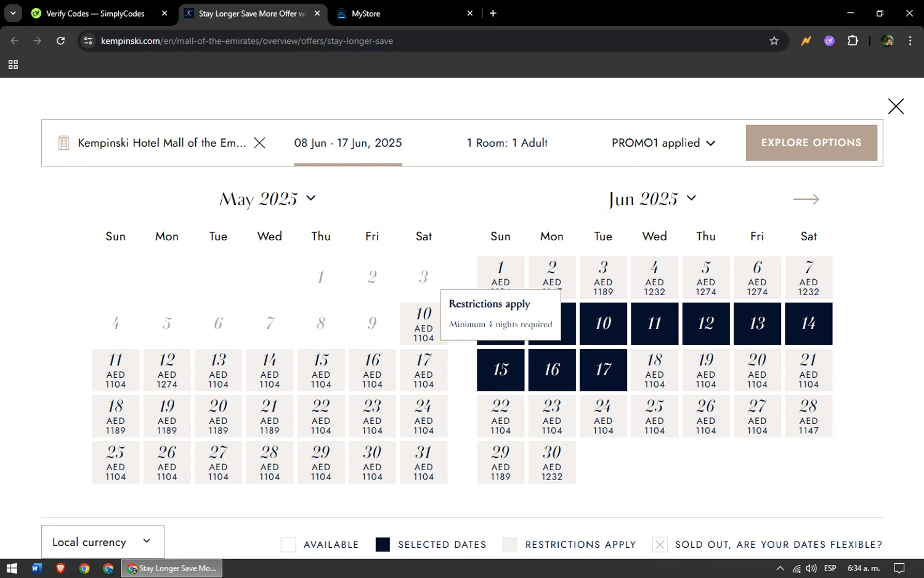Open the apps grid in bookmarks bar
924x578 pixels.
(x=13, y=65)
